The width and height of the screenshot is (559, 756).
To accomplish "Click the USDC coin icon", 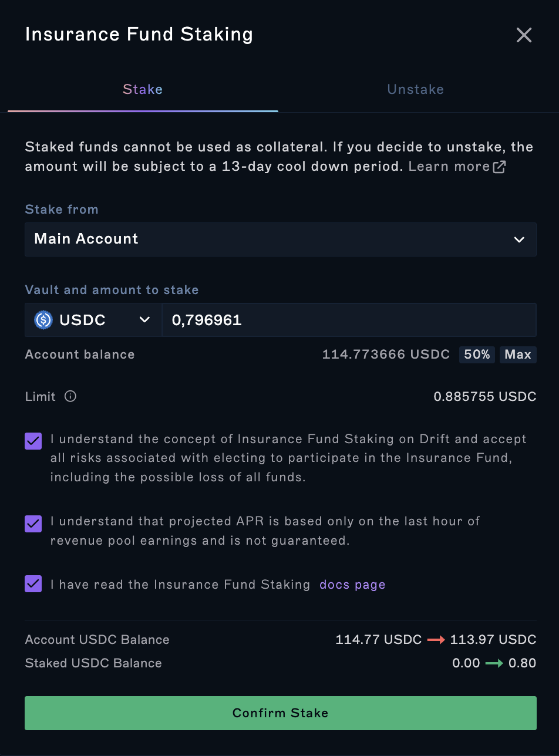I will 43,320.
